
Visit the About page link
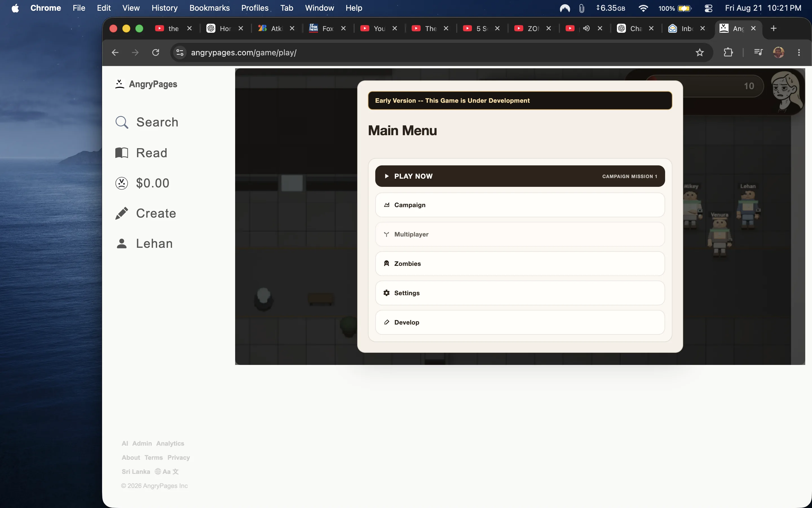(131, 457)
